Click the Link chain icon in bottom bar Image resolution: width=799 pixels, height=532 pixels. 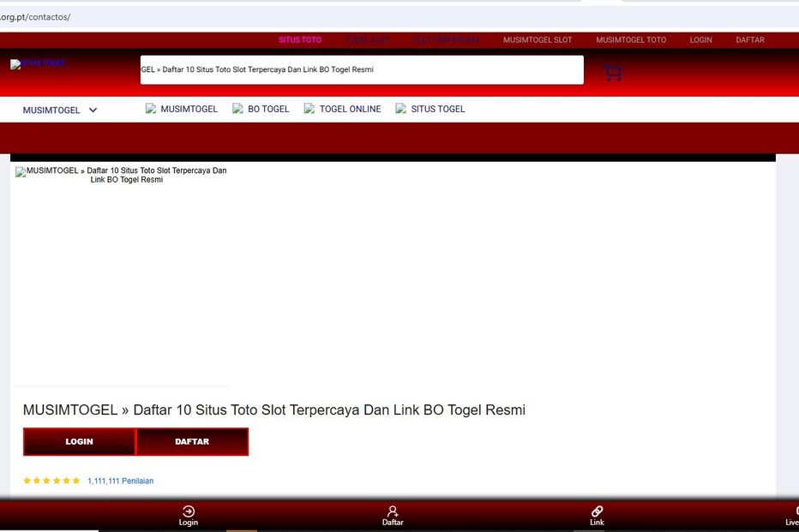[x=597, y=511]
